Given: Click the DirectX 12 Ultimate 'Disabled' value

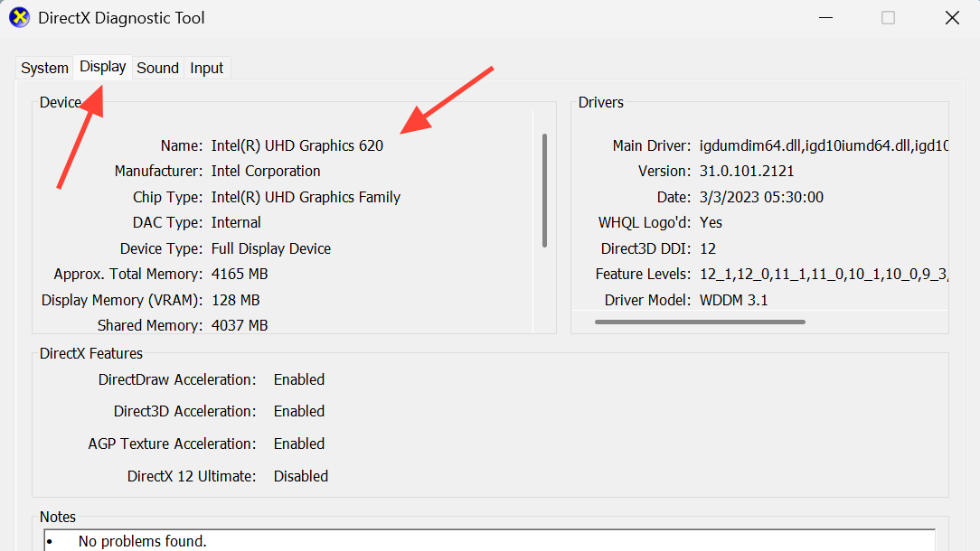Looking at the screenshot, I should tap(301, 477).
